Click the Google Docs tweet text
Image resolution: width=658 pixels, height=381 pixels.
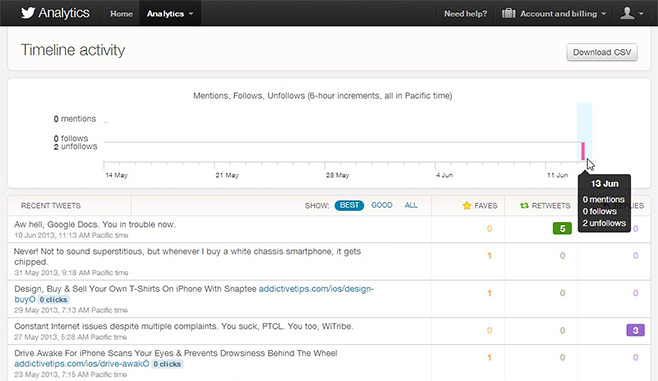tap(95, 224)
